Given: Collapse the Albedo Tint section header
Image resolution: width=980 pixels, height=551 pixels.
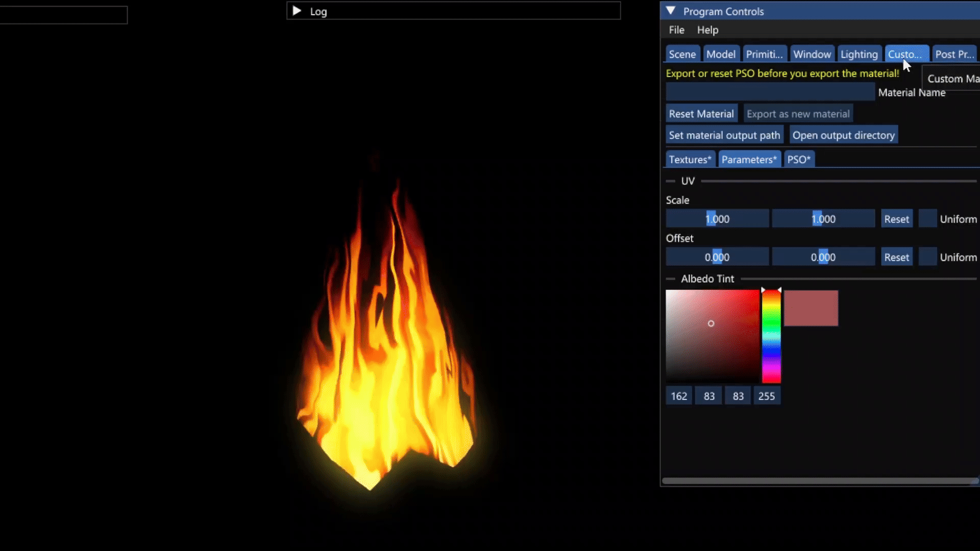Looking at the screenshot, I should tap(707, 279).
